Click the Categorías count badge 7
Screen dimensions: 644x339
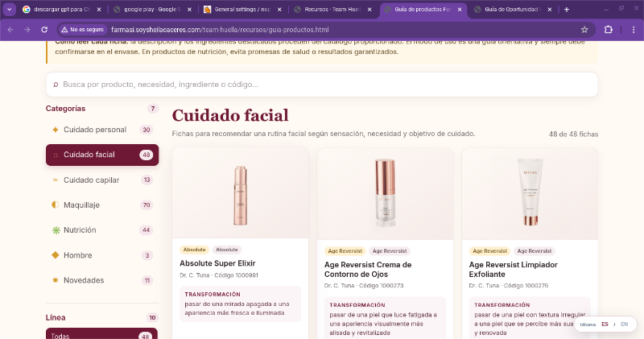point(153,109)
